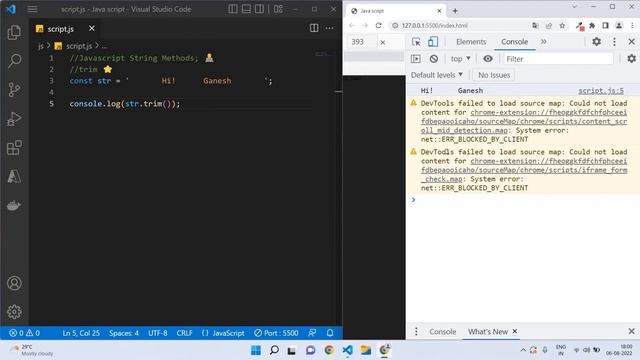Screen dimensions: 640x360
Task: Customize layout icon in title bar
Action: (278, 9)
